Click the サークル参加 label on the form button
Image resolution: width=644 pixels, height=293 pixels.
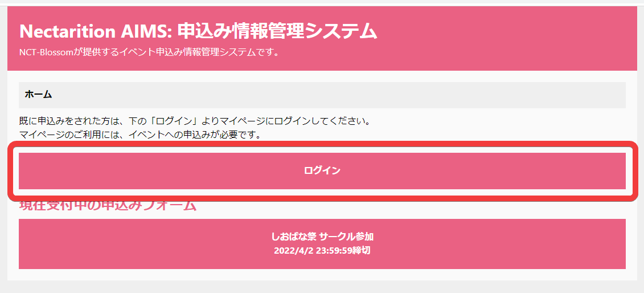pyautogui.click(x=346, y=237)
